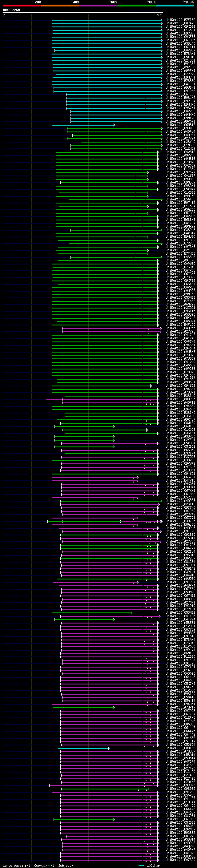
Task: Select hit label UniRef100_Q93WD2
Action: (x=180, y=128)
